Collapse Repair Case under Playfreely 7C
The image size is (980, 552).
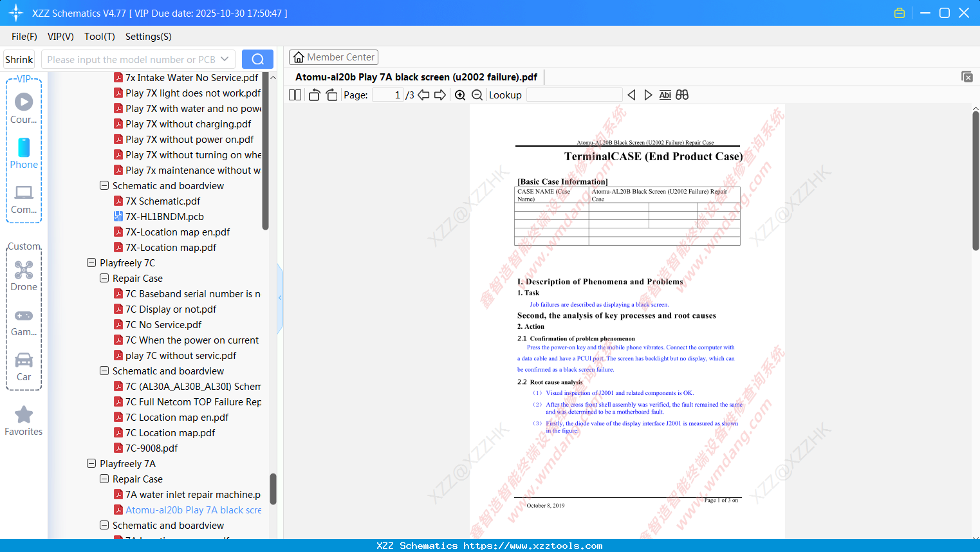tap(104, 278)
